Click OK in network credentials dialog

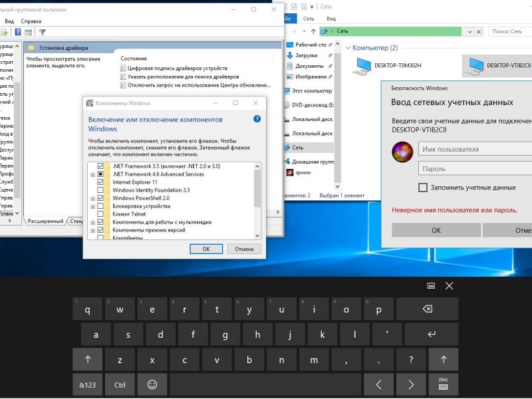coord(436,230)
